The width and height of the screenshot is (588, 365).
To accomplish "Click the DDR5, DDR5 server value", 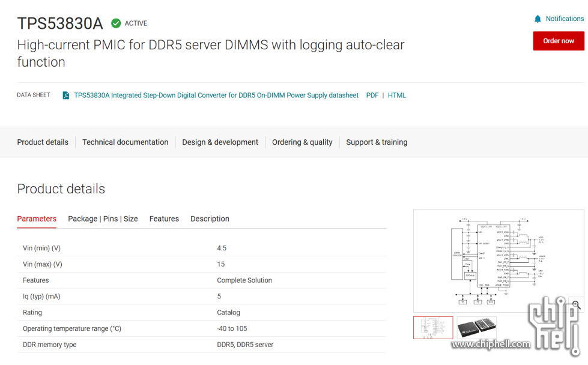I will tap(245, 345).
